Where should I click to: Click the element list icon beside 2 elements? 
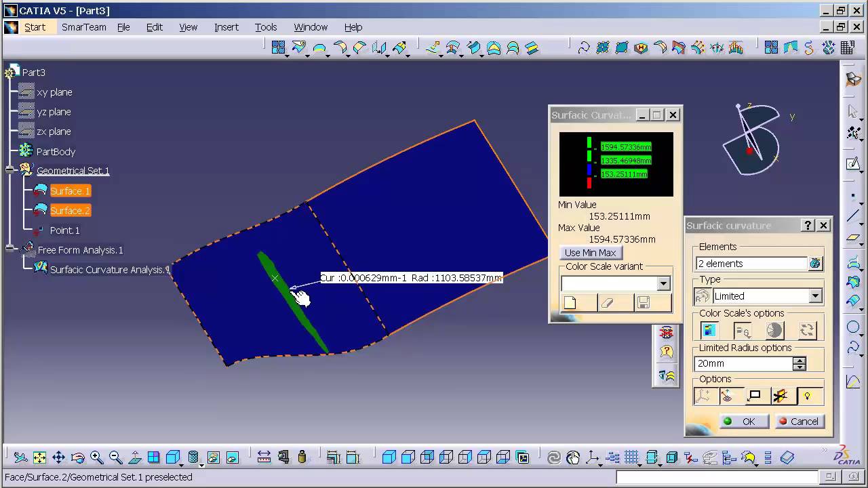click(x=815, y=263)
